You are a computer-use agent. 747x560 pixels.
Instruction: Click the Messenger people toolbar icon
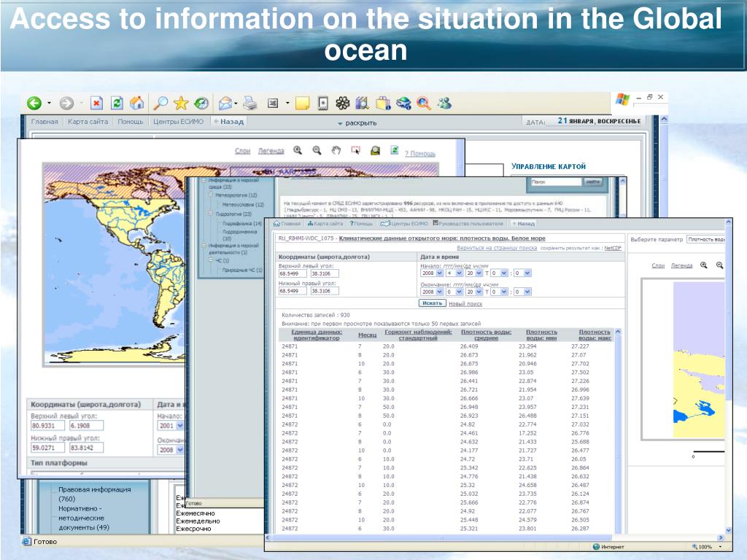click(x=444, y=103)
